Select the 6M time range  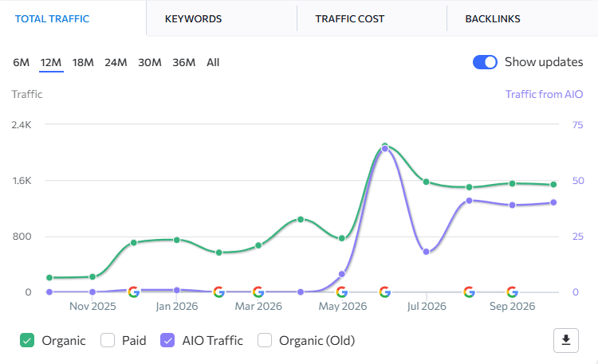21,62
